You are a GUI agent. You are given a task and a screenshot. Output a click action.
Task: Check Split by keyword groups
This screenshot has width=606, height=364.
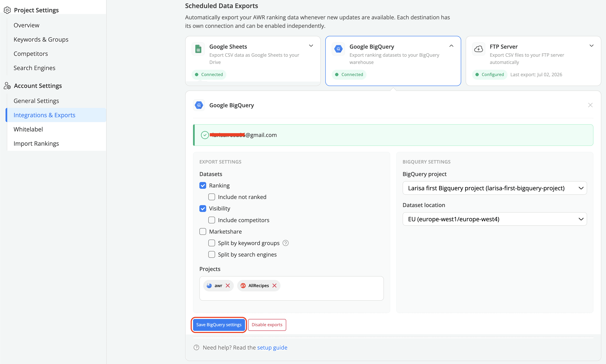coord(212,243)
